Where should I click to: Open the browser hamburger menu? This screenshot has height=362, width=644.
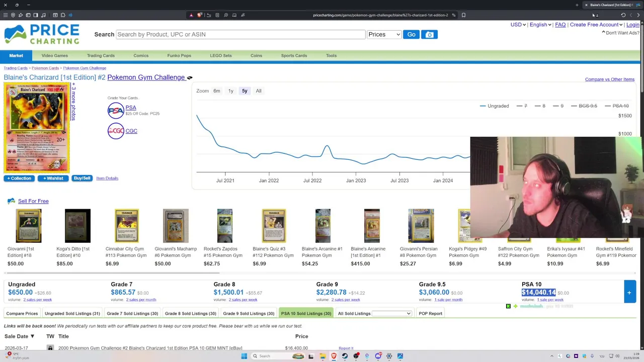point(6,15)
